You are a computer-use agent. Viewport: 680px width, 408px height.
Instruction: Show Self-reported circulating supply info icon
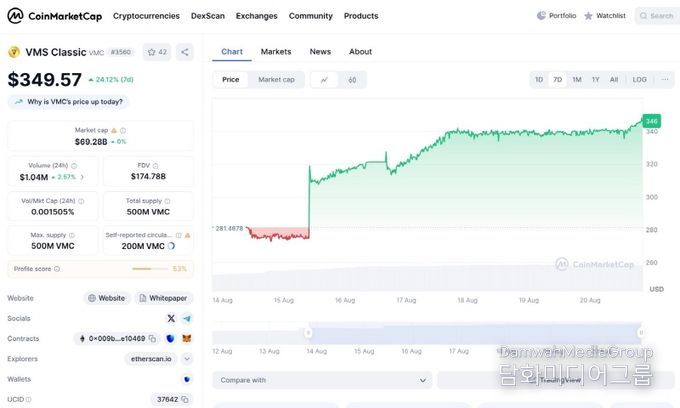(179, 235)
